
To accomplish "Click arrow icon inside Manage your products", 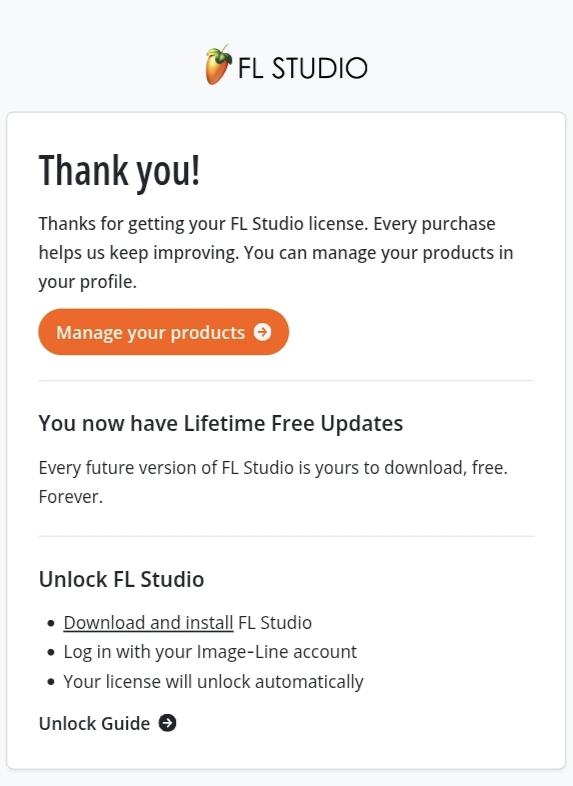I will 262,332.
